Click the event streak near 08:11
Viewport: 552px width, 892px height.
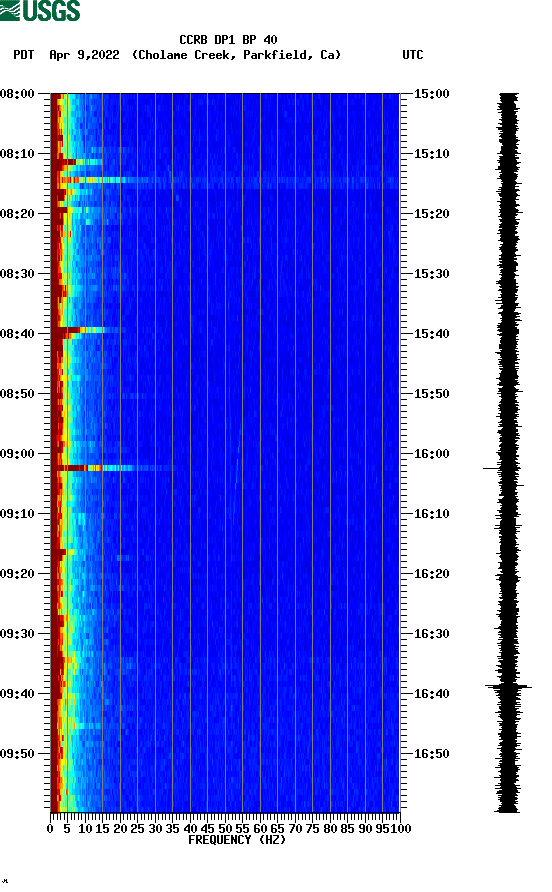(77, 162)
